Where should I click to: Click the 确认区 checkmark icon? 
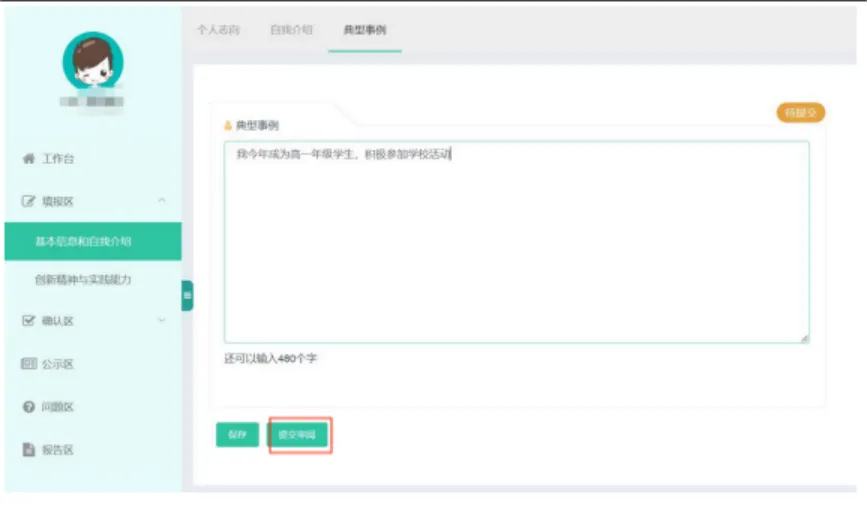pos(28,321)
